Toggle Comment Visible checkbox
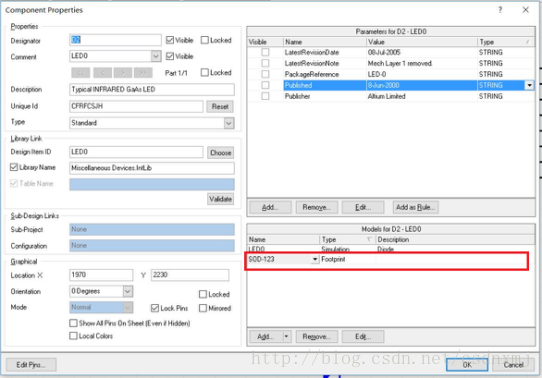The width and height of the screenshot is (542, 378). tap(170, 56)
